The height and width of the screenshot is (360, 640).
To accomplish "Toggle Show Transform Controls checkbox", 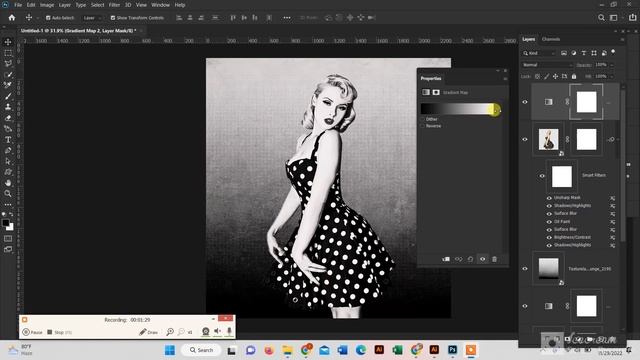I will click(x=113, y=18).
